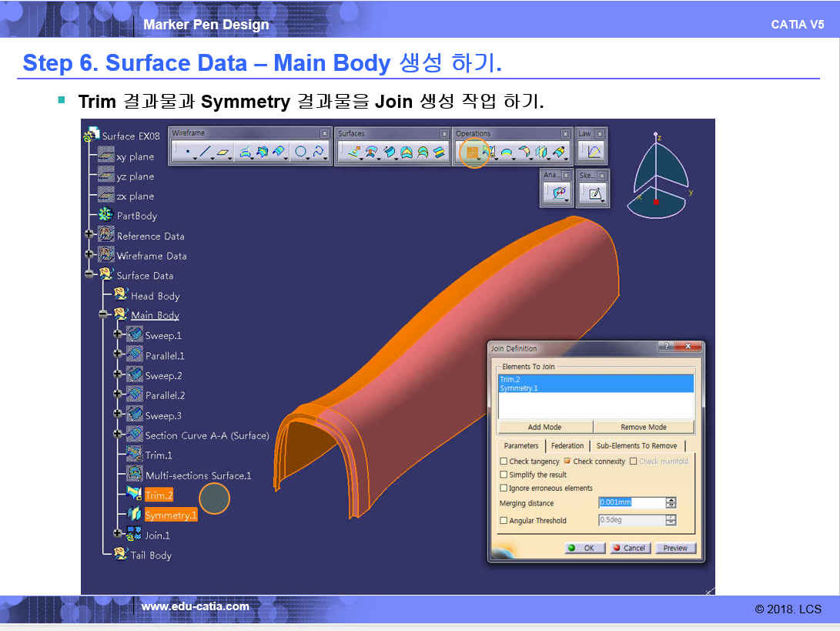Click the Preview button
The width and height of the screenshot is (840, 631).
(x=675, y=548)
